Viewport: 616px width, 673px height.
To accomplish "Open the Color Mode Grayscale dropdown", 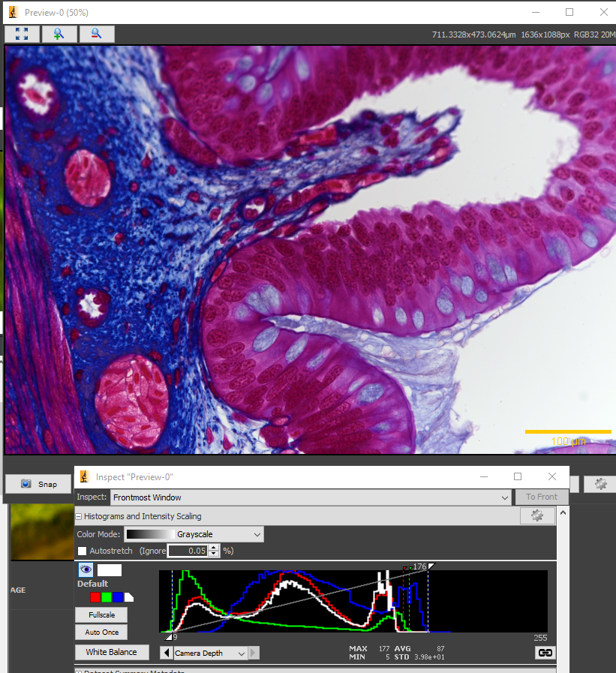I will 194,534.
